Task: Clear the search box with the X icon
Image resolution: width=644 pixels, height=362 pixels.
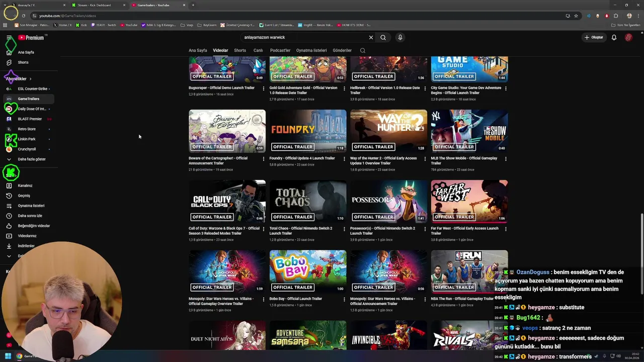Action: coord(371,37)
